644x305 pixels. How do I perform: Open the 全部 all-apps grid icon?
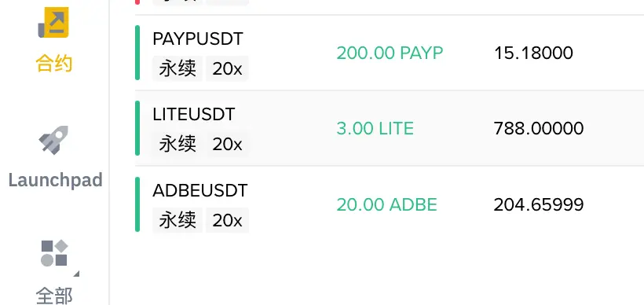54,253
